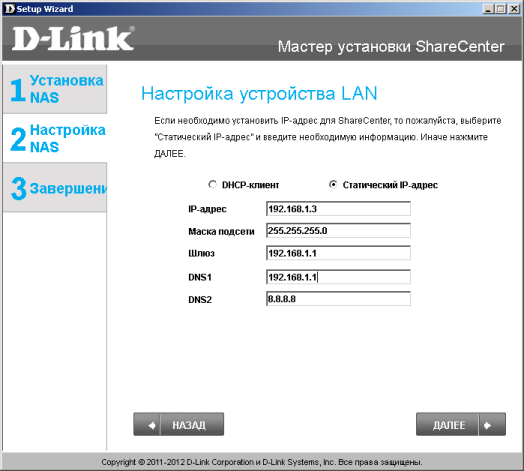
Task: Open the Установка NAS step tab
Action: [55, 89]
